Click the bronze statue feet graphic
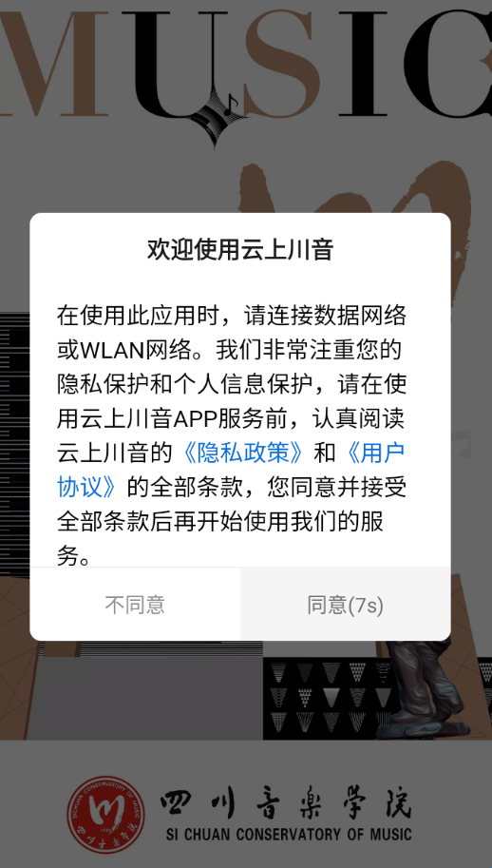492x868 pixels. coord(422,688)
